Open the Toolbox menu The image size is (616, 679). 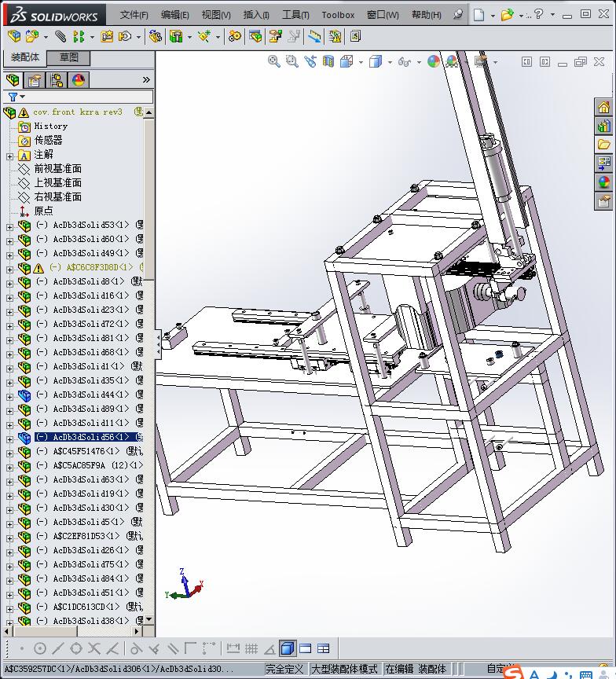[x=338, y=15]
